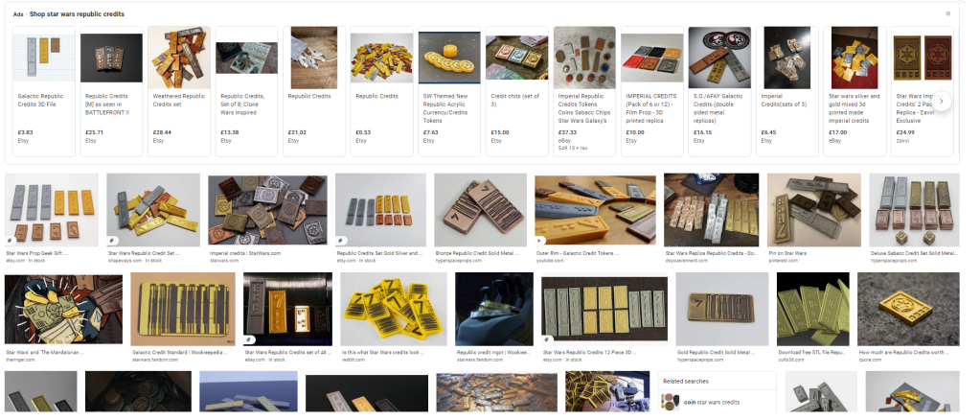This screenshot has height=420, width=980.
Task: Open the Imperial Republic Credits Tokens eBay ad
Action: pyautogui.click(x=584, y=91)
